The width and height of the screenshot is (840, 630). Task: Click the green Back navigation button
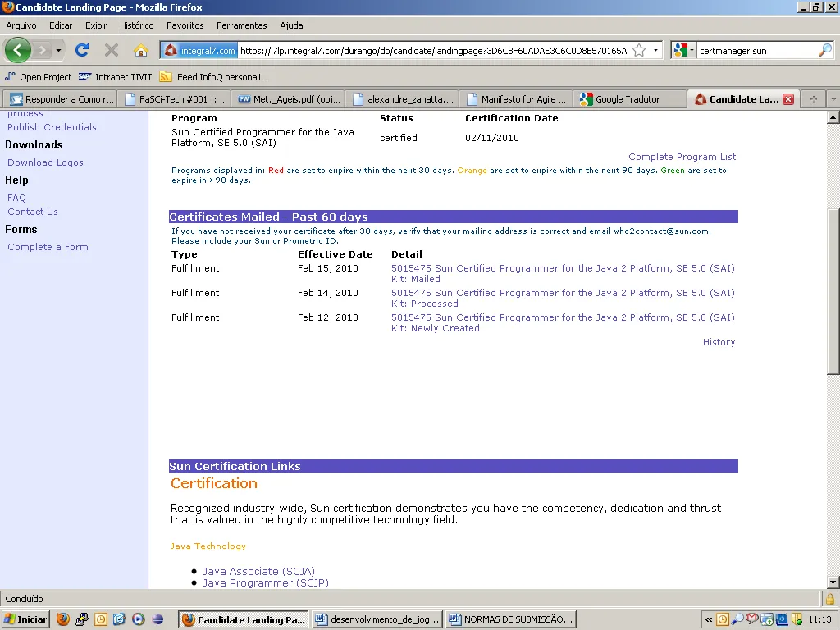pyautogui.click(x=18, y=50)
